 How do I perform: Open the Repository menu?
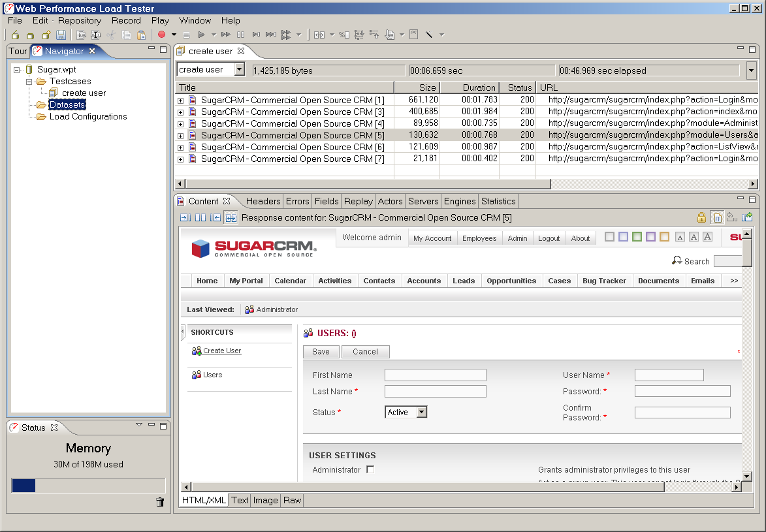pos(80,20)
